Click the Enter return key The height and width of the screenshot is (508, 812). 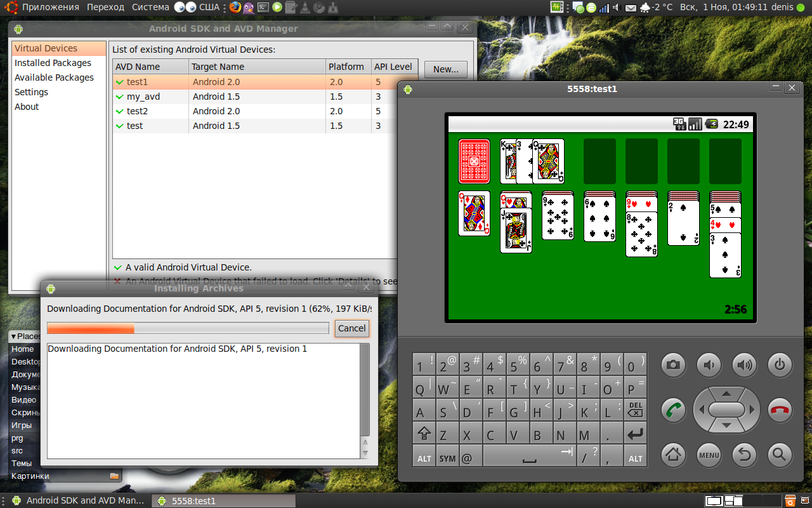click(x=635, y=434)
